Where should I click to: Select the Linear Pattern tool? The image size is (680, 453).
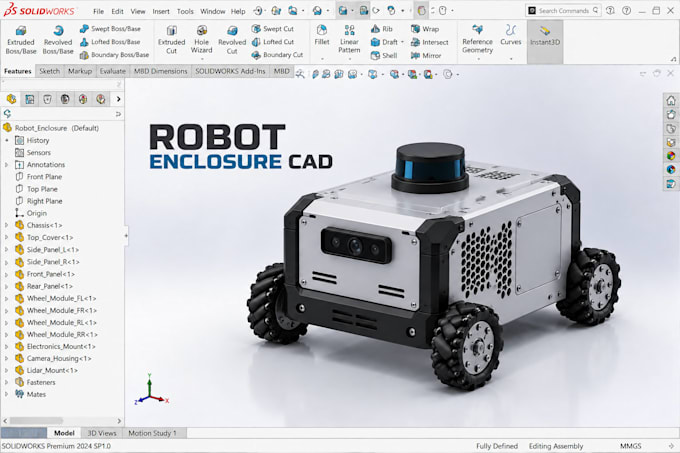click(349, 39)
